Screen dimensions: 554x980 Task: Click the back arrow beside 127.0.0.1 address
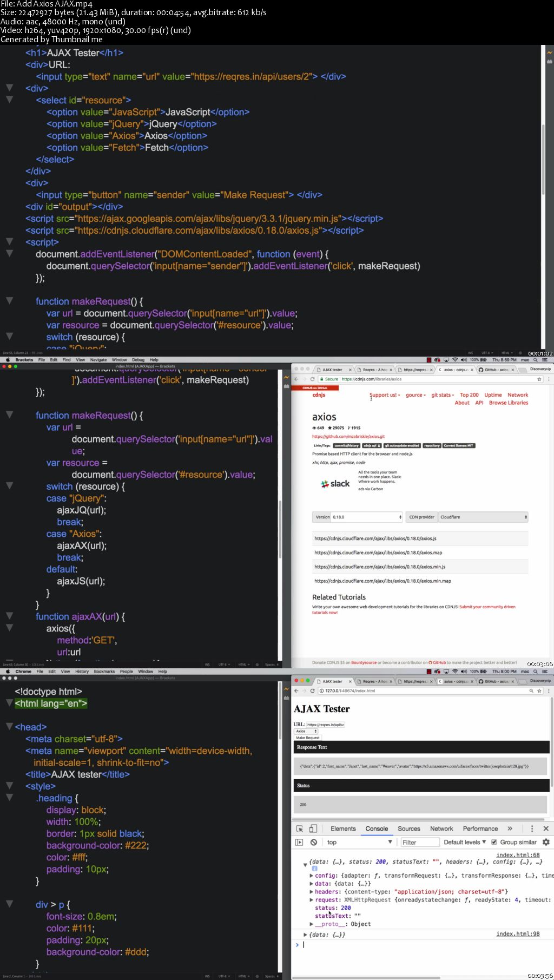pyautogui.click(x=296, y=690)
